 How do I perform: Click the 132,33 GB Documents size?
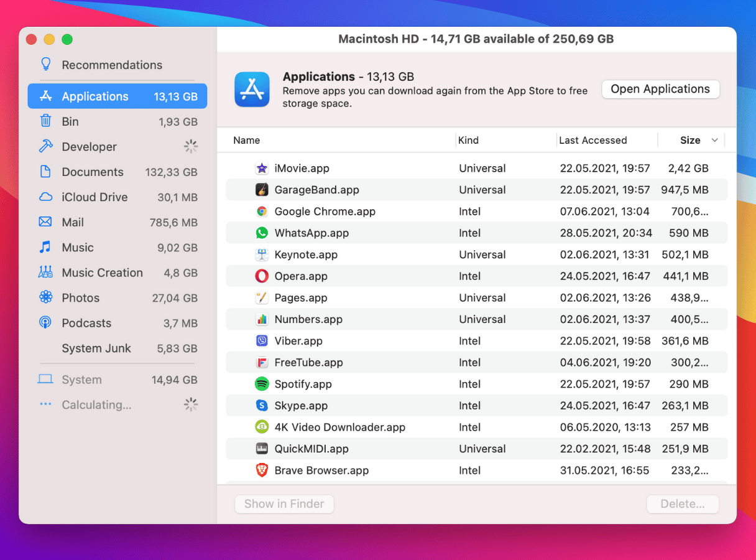click(x=172, y=172)
